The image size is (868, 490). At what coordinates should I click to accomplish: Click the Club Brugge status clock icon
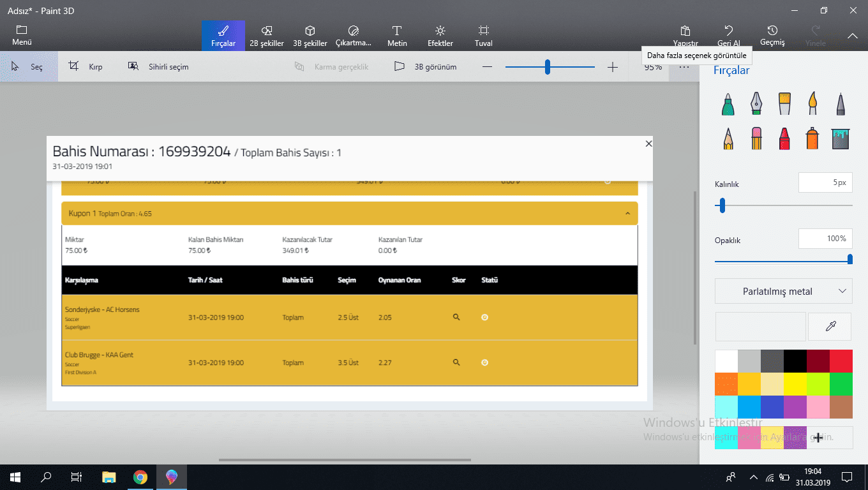[x=484, y=362]
